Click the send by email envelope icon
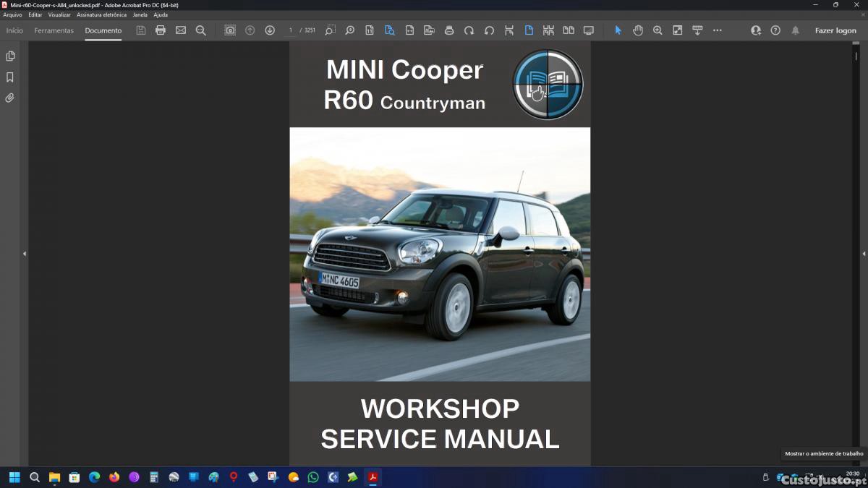Viewport: 868px width, 488px height. [181, 30]
